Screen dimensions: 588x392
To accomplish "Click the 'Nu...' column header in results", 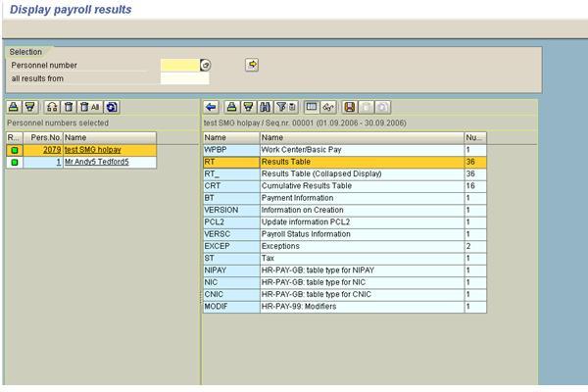I will [475, 137].
